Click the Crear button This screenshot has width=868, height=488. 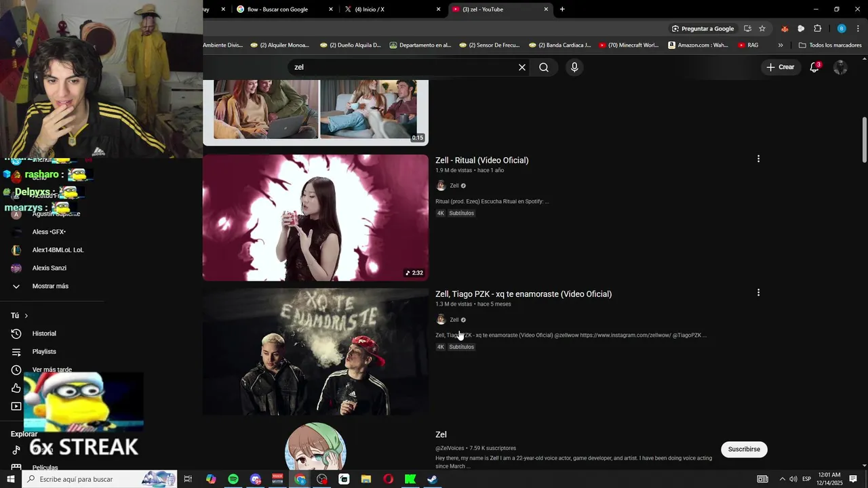780,67
